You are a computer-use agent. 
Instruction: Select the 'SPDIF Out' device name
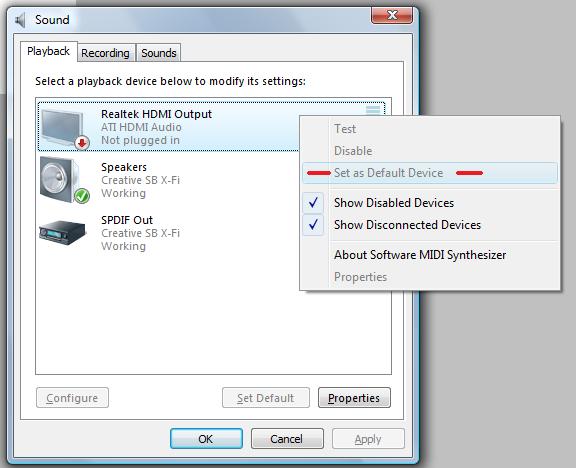coord(127,220)
